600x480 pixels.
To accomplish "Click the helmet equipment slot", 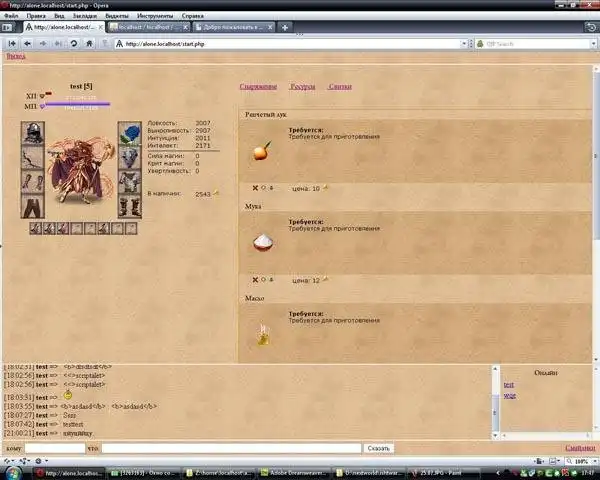I will point(33,133).
